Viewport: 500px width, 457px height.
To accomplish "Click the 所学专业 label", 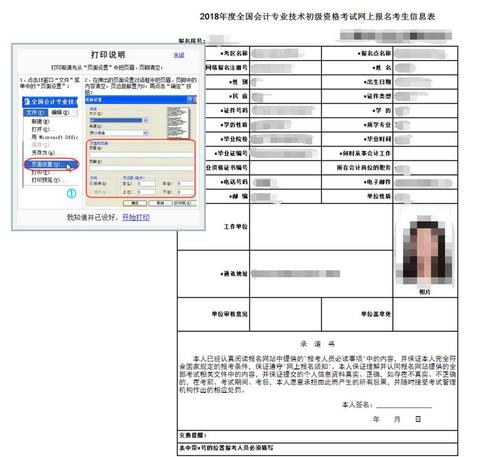I will (378, 125).
